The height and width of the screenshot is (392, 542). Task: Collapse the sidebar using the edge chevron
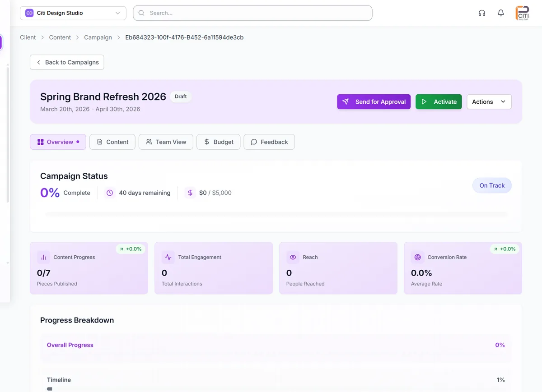7,262
